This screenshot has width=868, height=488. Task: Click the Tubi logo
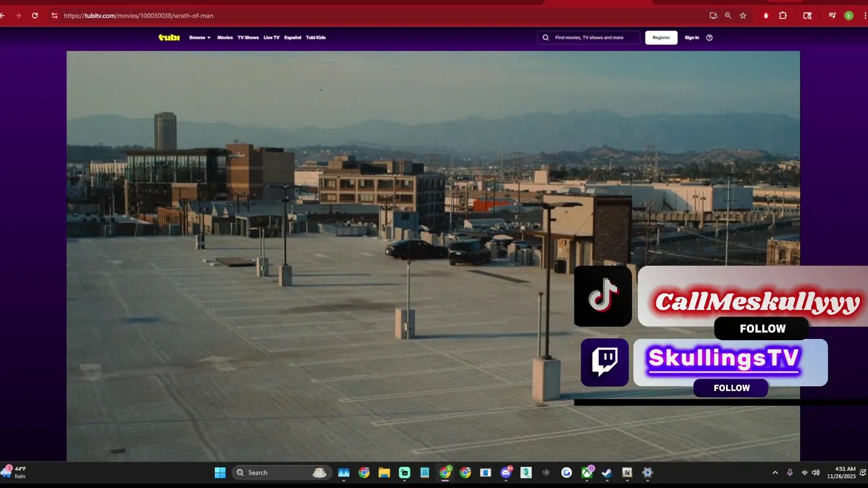point(169,37)
